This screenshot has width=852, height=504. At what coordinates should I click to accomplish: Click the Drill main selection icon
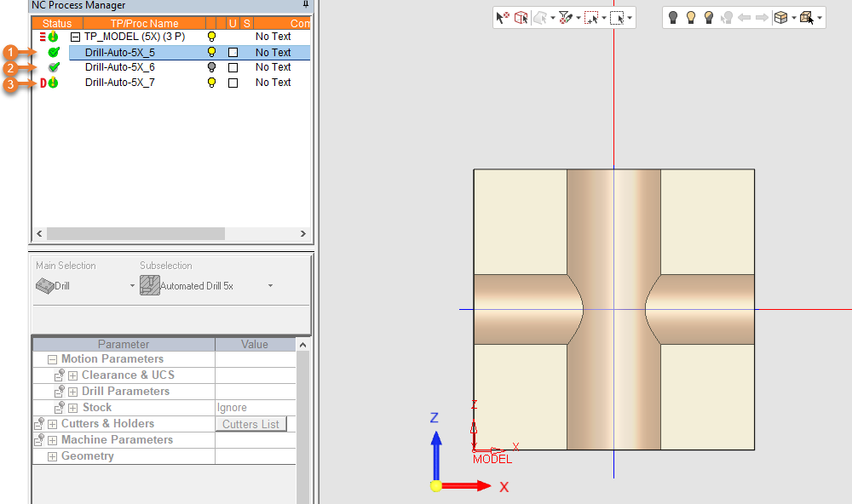[45, 286]
